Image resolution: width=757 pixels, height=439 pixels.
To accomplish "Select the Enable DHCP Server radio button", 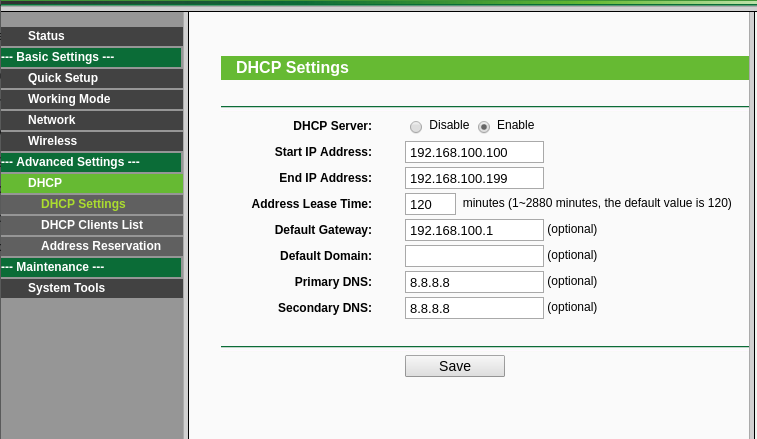I will 484,127.
